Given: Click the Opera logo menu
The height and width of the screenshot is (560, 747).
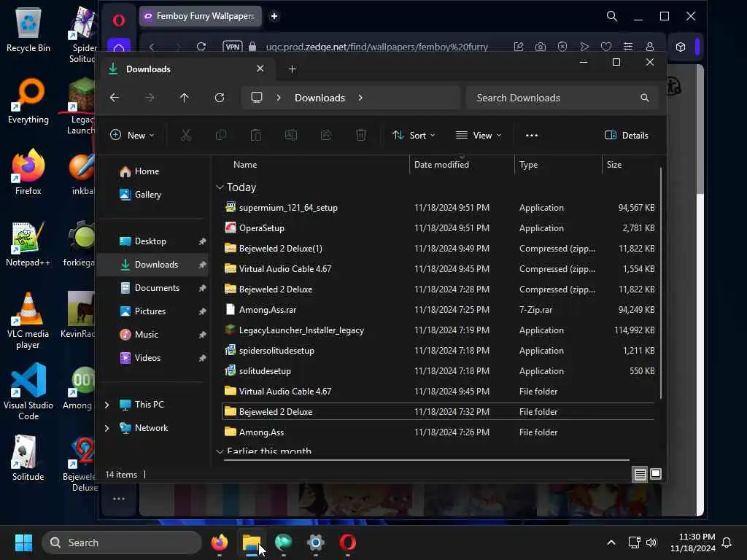Looking at the screenshot, I should click(x=119, y=20).
